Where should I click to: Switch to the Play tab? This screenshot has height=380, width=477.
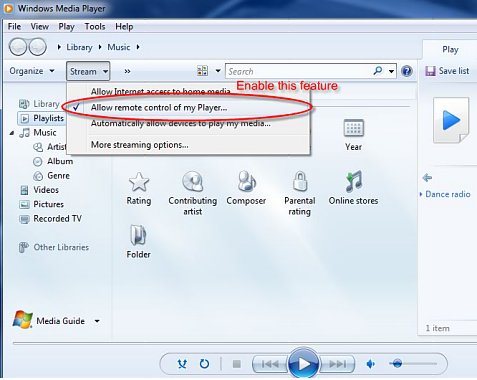(x=450, y=49)
